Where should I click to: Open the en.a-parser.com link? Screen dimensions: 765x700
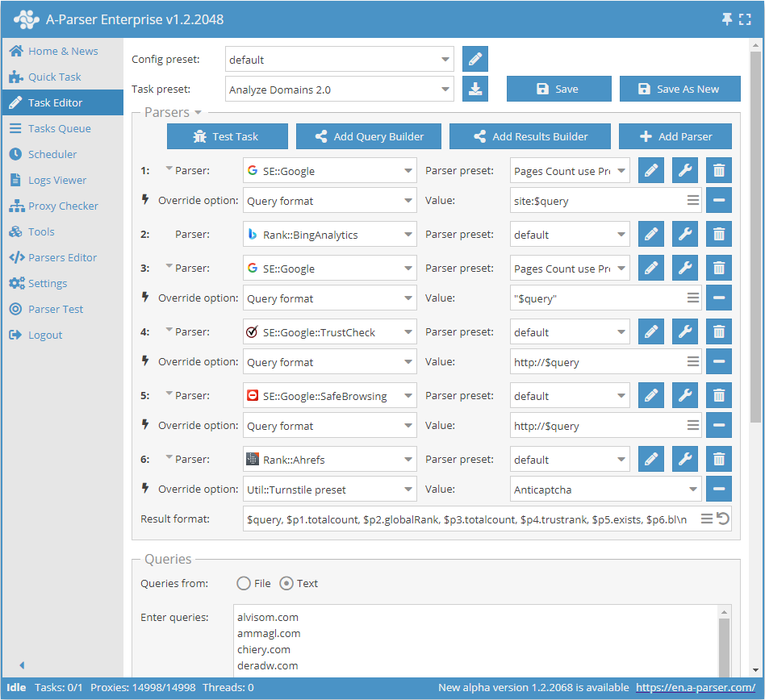click(695, 688)
